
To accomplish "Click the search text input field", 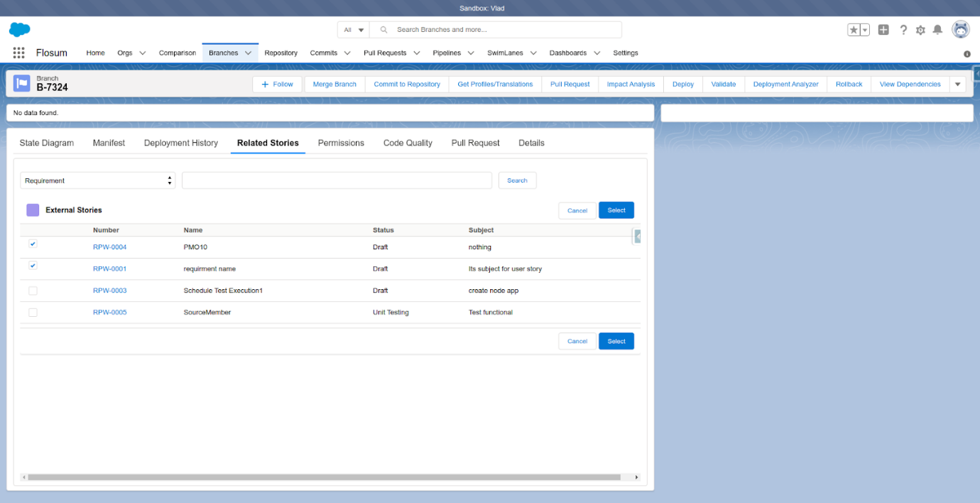I will click(x=337, y=180).
